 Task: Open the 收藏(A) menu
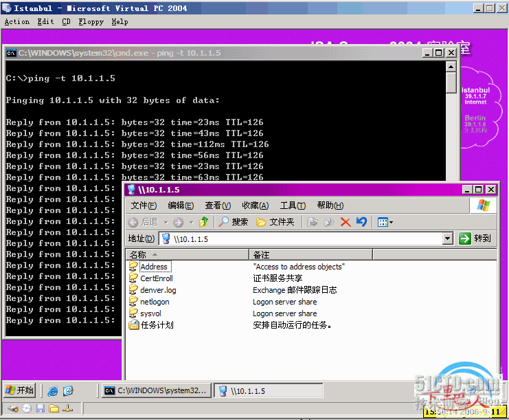pos(256,206)
